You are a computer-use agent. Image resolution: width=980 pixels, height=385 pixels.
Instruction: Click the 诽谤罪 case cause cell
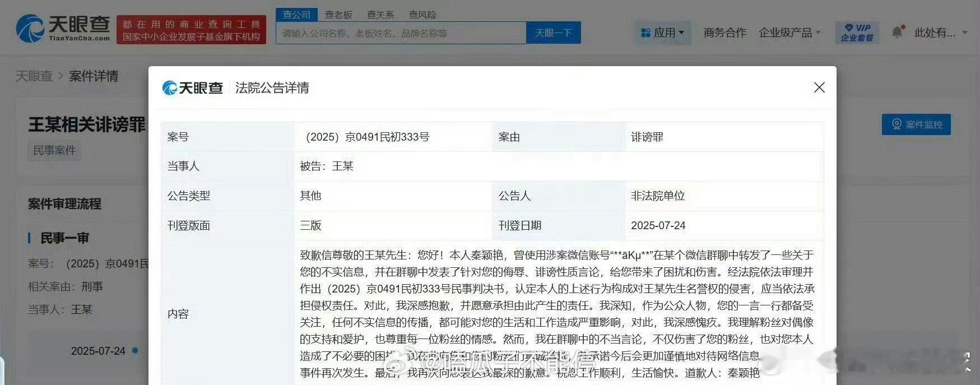pos(724,137)
